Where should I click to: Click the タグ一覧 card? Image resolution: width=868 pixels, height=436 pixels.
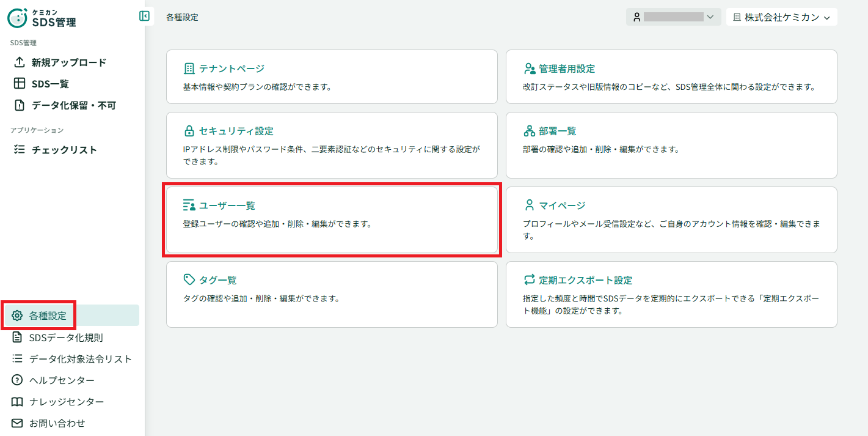332,294
